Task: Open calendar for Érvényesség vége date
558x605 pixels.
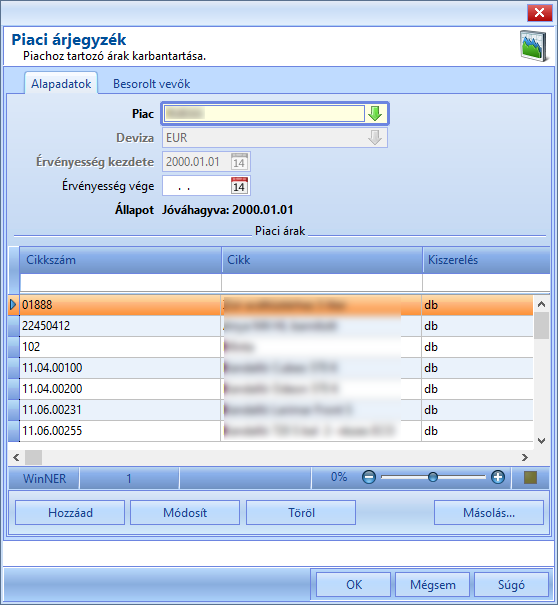Action: coord(239,186)
